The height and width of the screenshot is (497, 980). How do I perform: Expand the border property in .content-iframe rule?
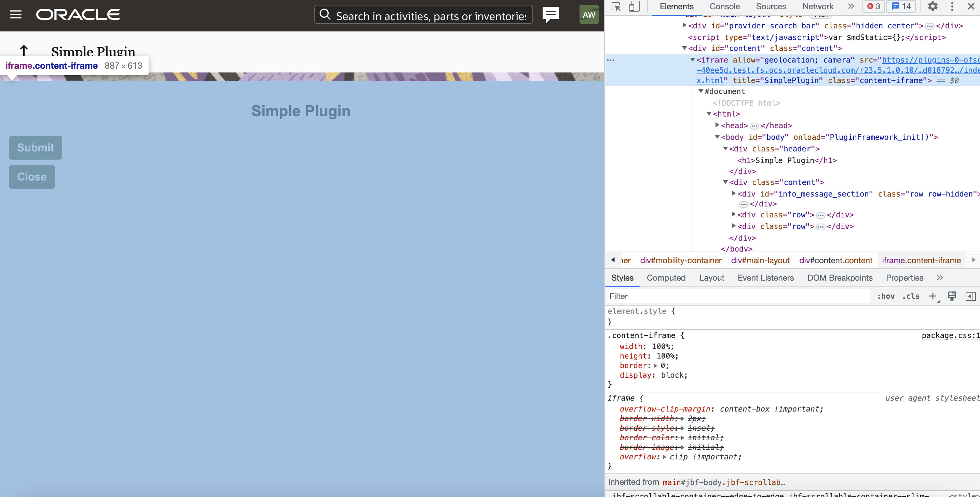point(655,365)
